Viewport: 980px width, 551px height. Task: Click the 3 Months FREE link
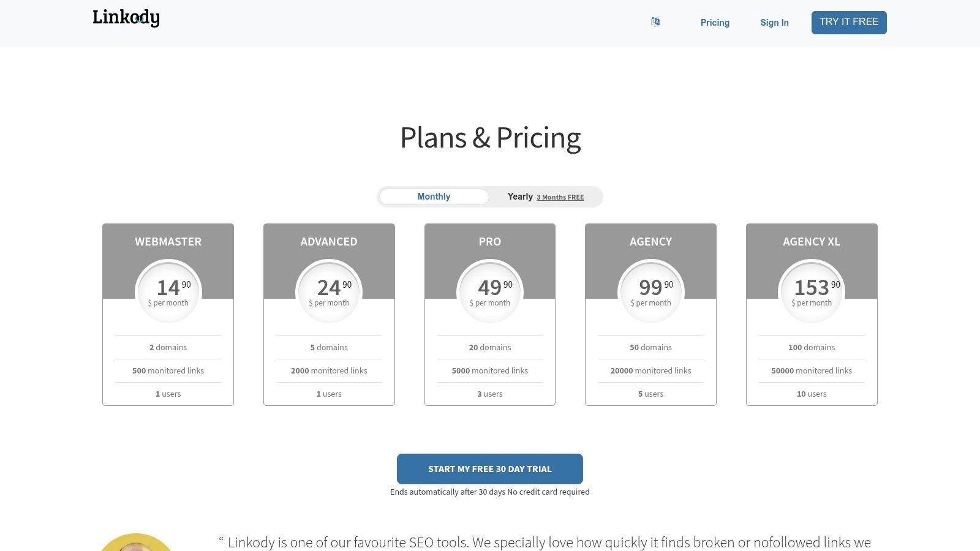[560, 197]
